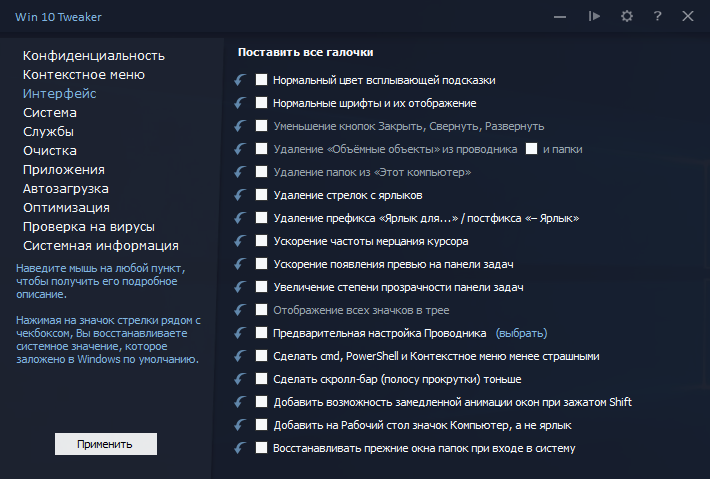710x479 pixels.
Task: Click the play/skip icon in title bar
Action: 595,17
